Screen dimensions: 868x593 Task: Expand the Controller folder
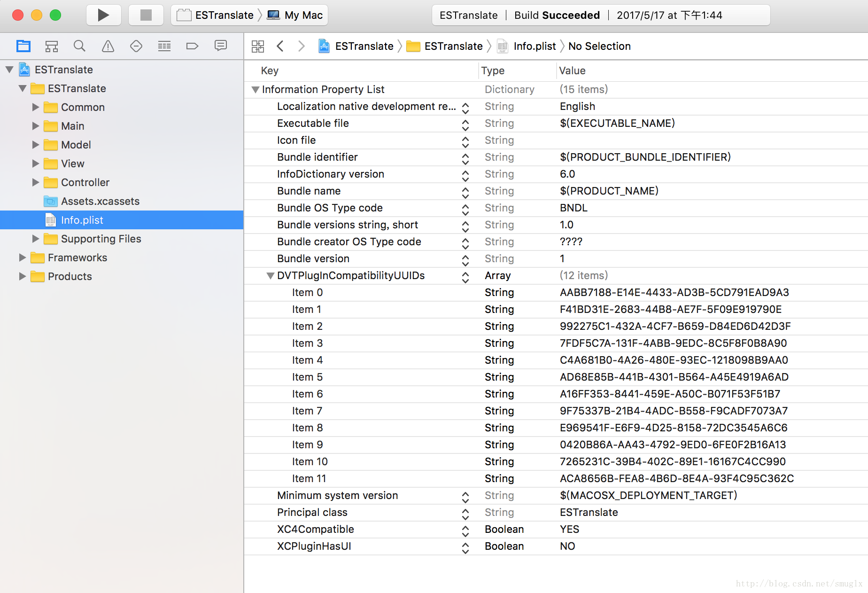[x=36, y=182]
